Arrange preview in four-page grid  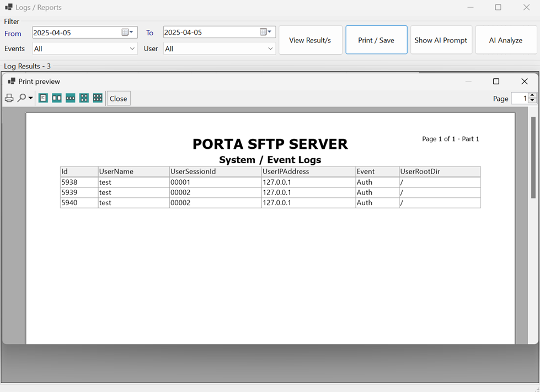pyautogui.click(x=84, y=98)
